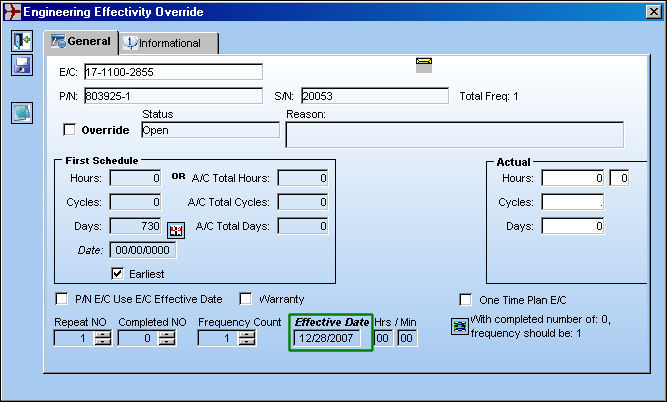Click the save floppy disk icon
This screenshot has width=667, height=402.
coord(22,66)
